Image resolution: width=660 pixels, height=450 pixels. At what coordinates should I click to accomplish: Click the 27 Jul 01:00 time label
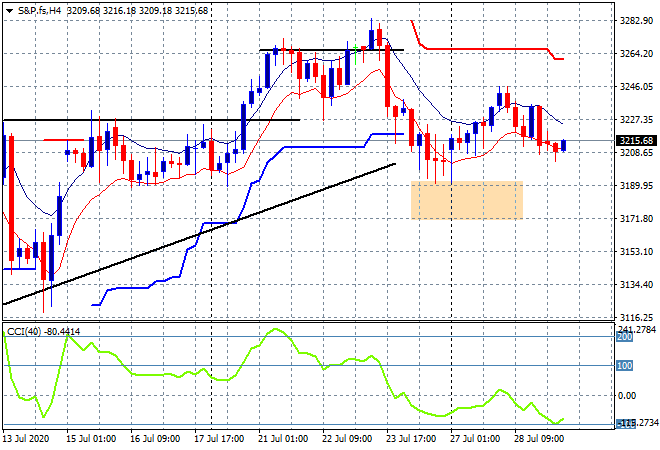[x=475, y=439]
